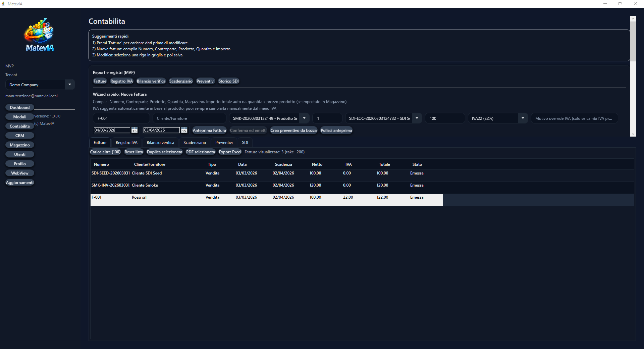Switch to the Scadenziario tab
This screenshot has height=349, width=644.
coord(195,143)
